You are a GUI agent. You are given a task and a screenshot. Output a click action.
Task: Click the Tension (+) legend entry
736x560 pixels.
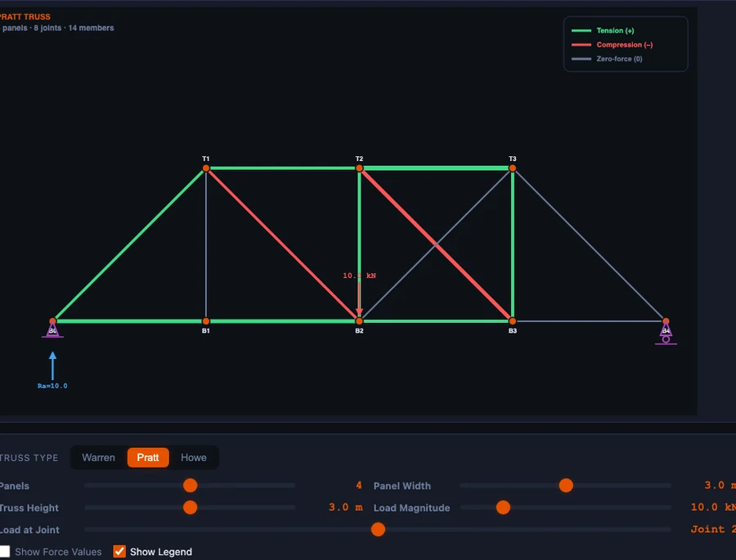603,30
